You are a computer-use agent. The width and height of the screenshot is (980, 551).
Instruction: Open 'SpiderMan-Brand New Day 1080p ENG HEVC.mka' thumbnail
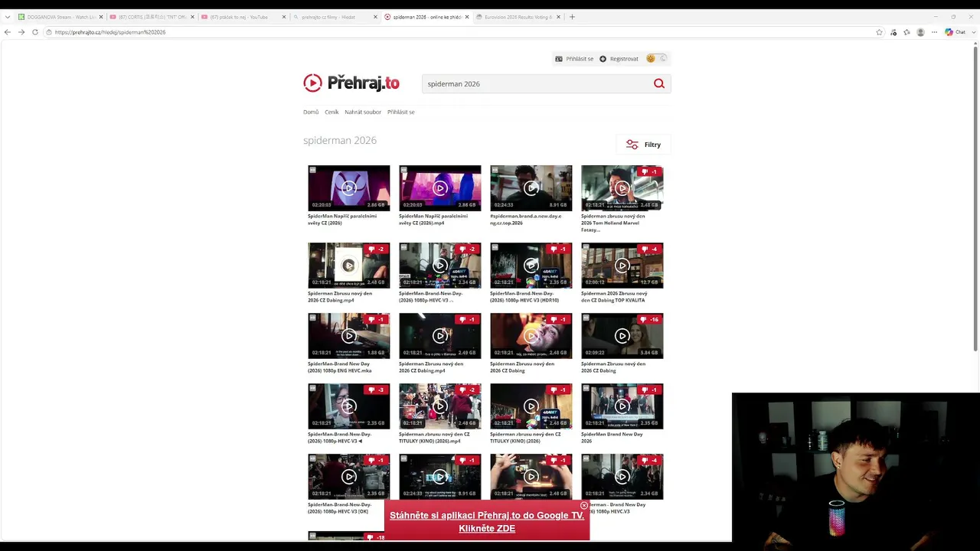[x=349, y=336]
